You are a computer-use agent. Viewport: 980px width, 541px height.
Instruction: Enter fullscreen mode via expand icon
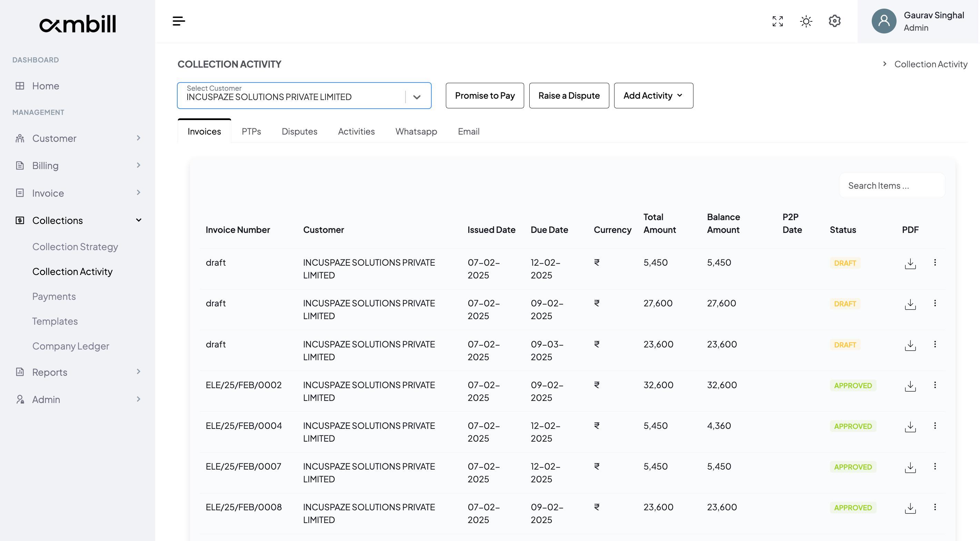coord(777,21)
